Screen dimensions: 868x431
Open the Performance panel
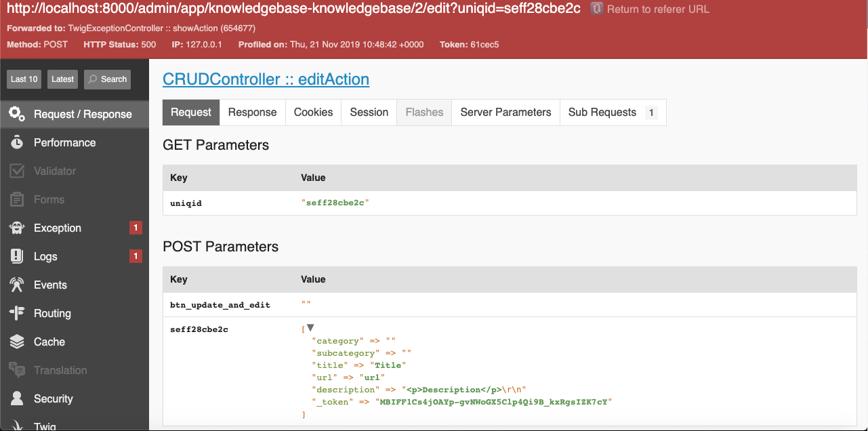pyautogui.click(x=75, y=142)
